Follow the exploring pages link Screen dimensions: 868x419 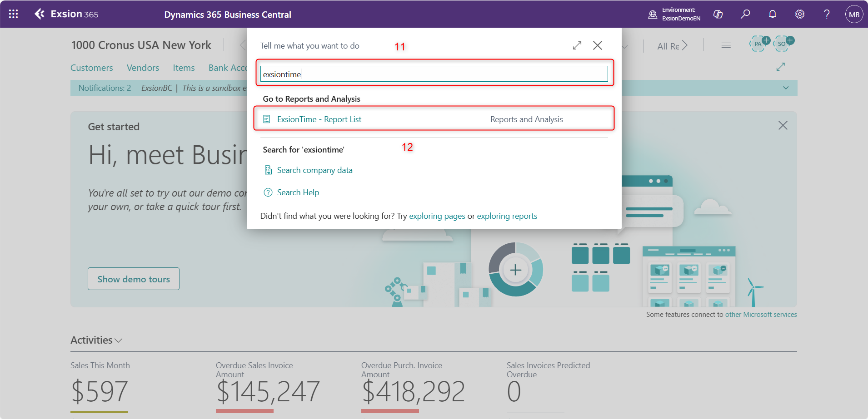click(x=437, y=216)
